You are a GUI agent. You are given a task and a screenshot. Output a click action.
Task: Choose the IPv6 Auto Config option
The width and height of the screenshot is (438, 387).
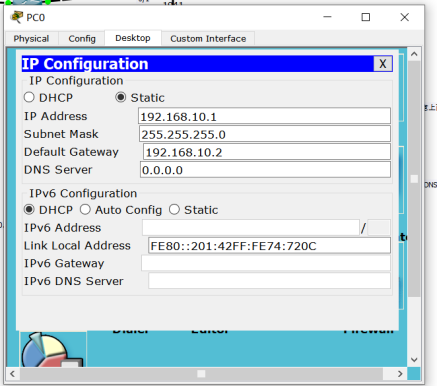(x=85, y=210)
